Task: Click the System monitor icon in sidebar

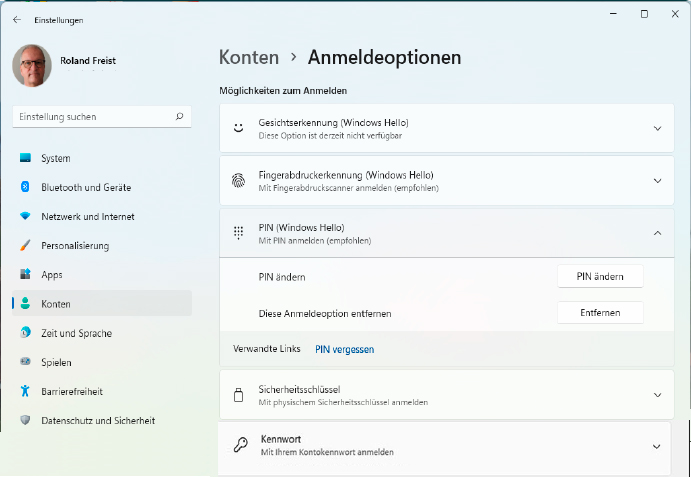Action: click(x=25, y=158)
